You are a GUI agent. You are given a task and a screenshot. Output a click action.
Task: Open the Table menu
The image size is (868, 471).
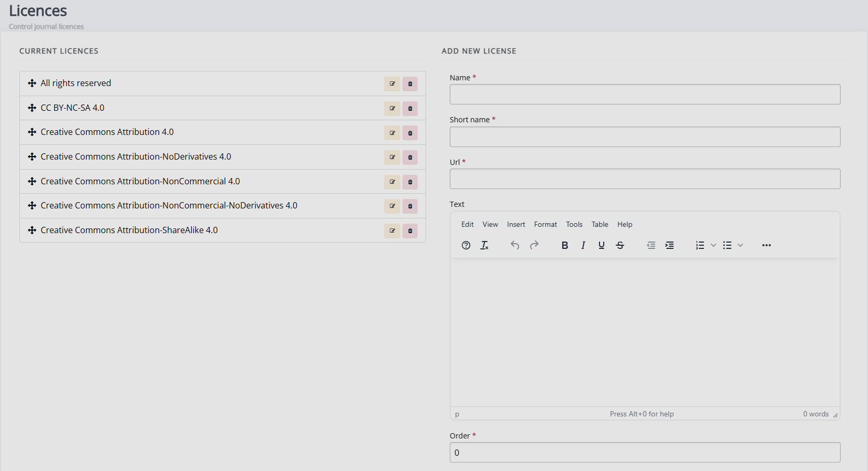[x=600, y=224]
